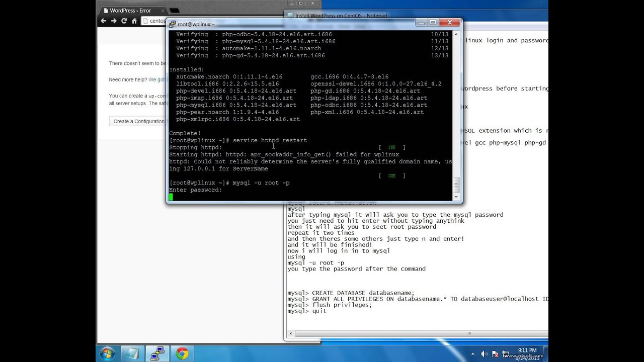Open a new Chrome tab
This screenshot has width=644, height=362.
[x=175, y=11]
